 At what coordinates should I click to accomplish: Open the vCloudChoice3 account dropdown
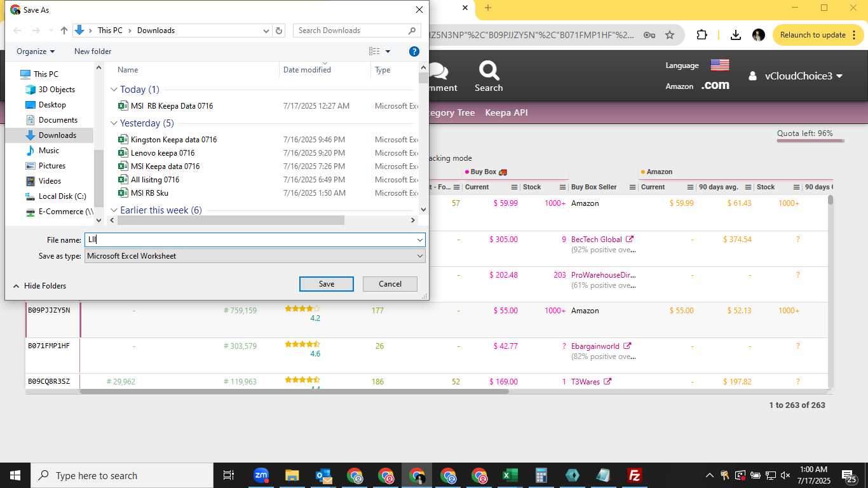(797, 76)
